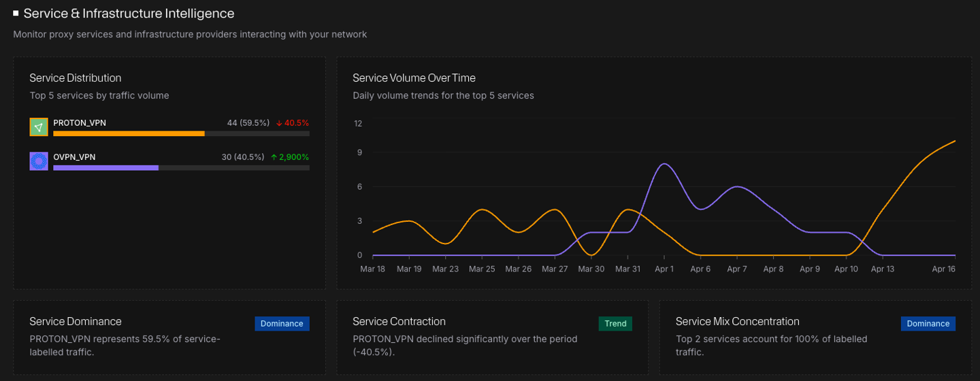Click the Service & Infrastructure Intelligence heading
This screenshot has width=980, height=381.
tap(129, 14)
